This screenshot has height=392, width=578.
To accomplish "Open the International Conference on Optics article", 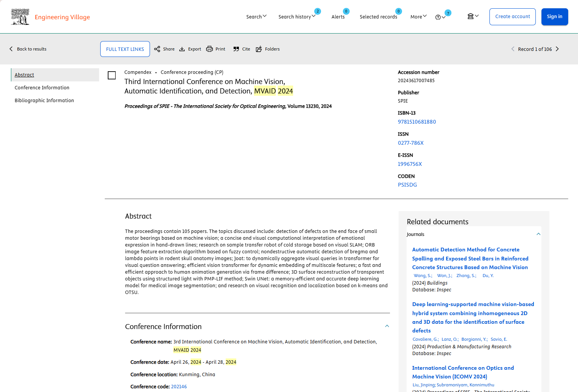I will [x=463, y=372].
